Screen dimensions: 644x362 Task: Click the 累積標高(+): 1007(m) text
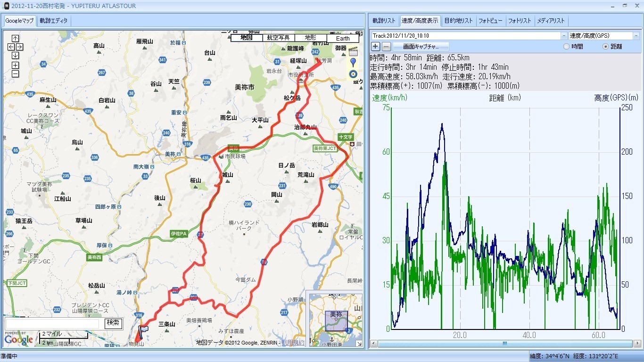406,86
